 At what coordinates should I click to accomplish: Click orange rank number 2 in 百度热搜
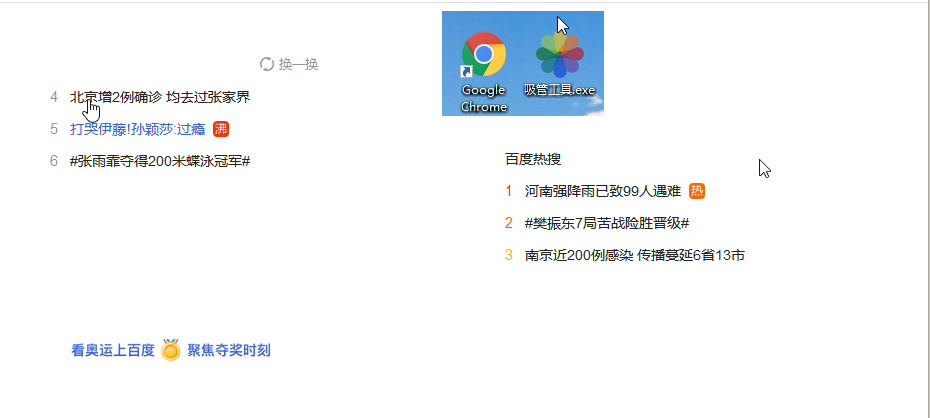tap(508, 223)
